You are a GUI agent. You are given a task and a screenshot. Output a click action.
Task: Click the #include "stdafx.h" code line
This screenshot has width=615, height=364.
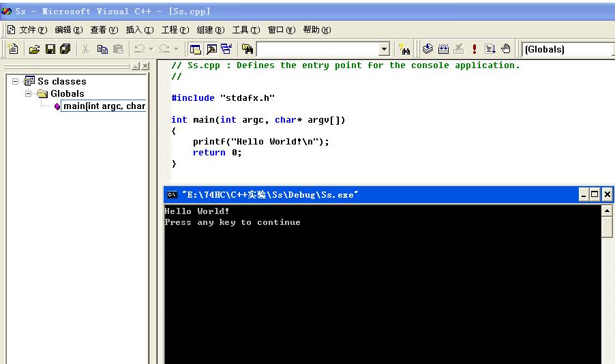coord(223,98)
